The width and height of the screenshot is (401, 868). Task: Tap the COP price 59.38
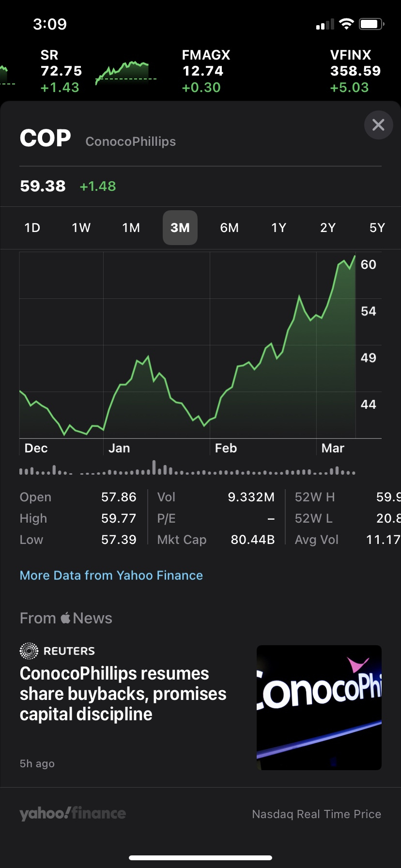click(43, 186)
